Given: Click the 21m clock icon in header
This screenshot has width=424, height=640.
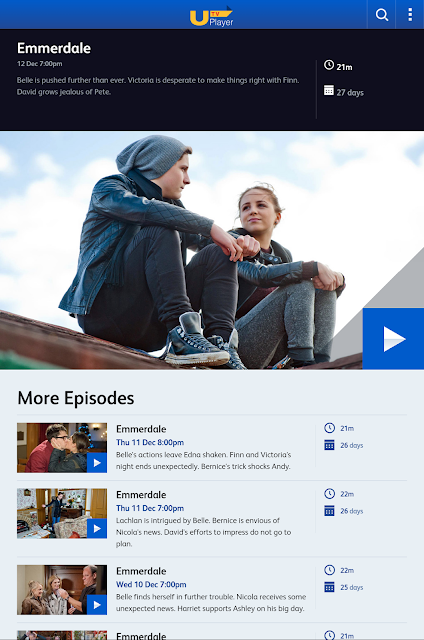Looking at the screenshot, I should (329, 65).
